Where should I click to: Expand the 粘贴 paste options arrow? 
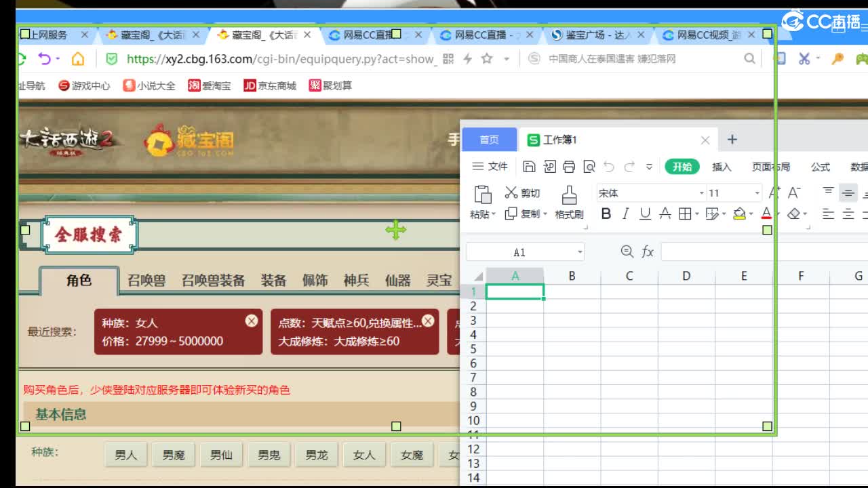pyautogui.click(x=494, y=214)
